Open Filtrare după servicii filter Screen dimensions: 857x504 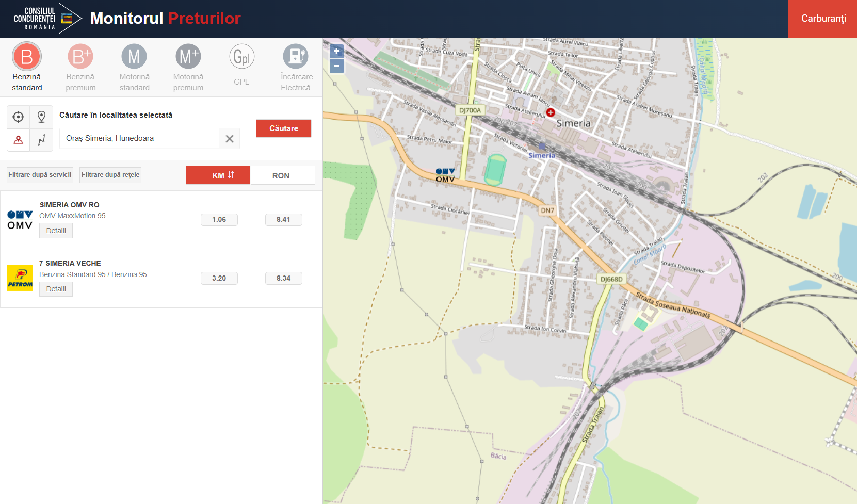tap(40, 175)
